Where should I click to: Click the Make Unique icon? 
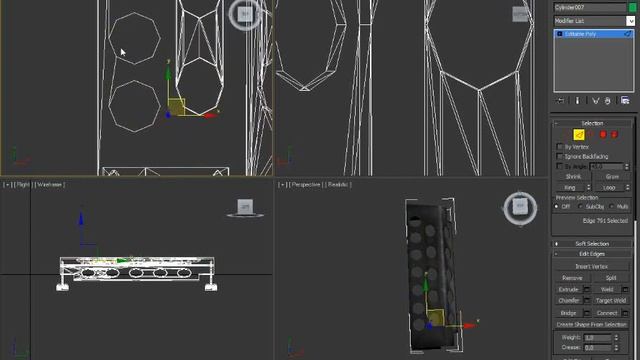click(595, 100)
